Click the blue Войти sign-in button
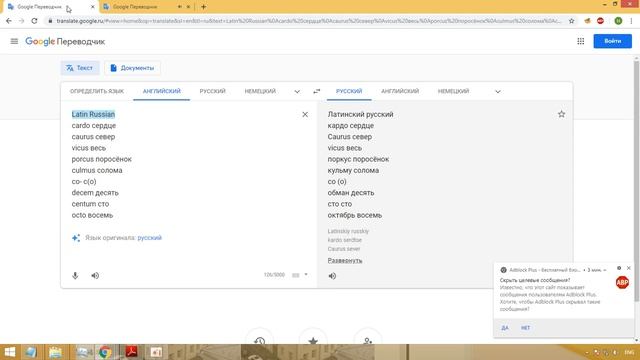 pyautogui.click(x=612, y=41)
